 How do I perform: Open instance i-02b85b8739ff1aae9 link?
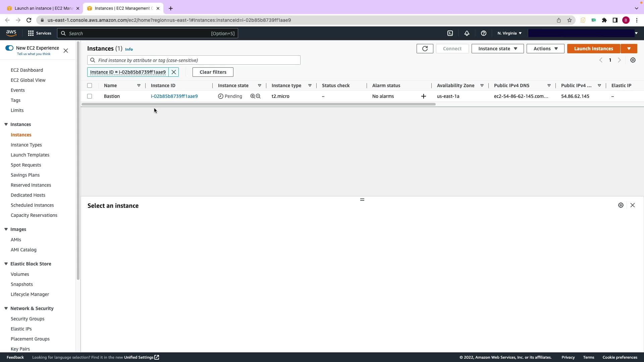(174, 96)
